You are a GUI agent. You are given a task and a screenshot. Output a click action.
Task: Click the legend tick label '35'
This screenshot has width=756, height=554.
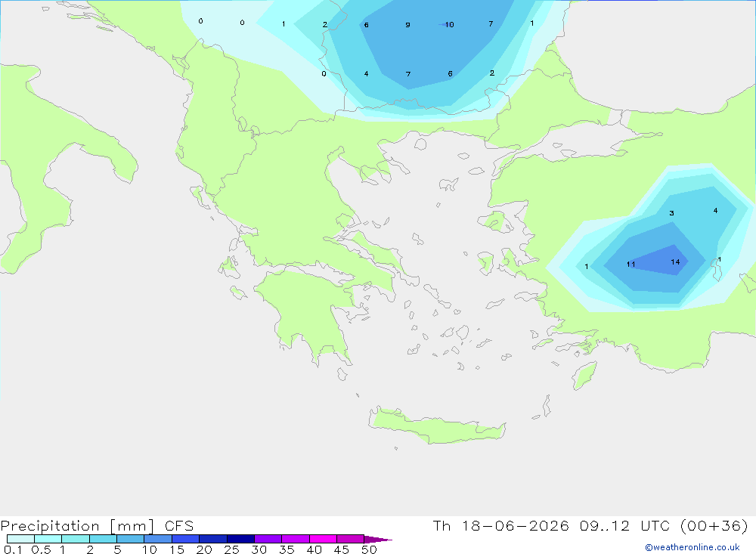pos(287,549)
